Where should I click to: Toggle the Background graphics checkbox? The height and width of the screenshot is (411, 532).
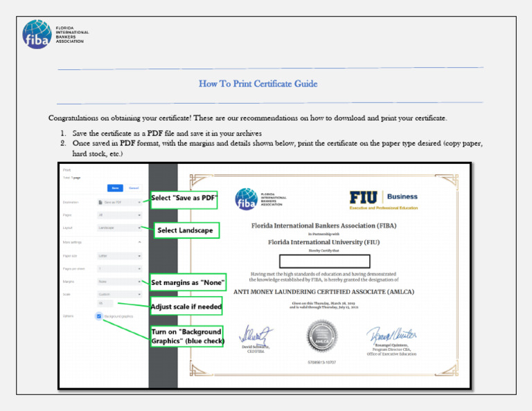pos(99,316)
